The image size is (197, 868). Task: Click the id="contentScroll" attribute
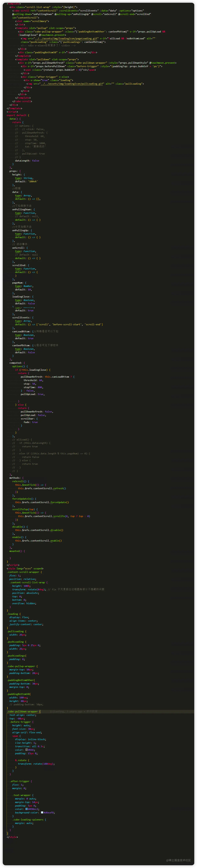pyautogui.click(x=26, y=18)
